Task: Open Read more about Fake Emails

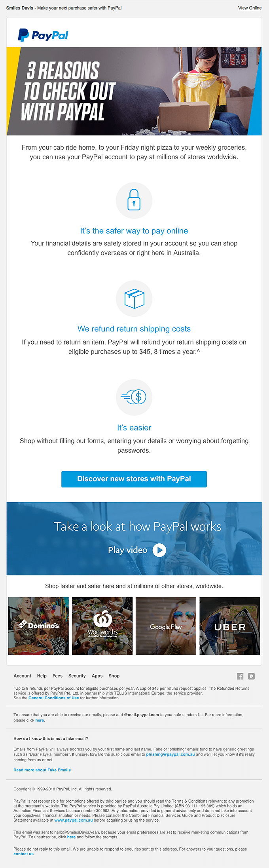Action: tap(42, 770)
